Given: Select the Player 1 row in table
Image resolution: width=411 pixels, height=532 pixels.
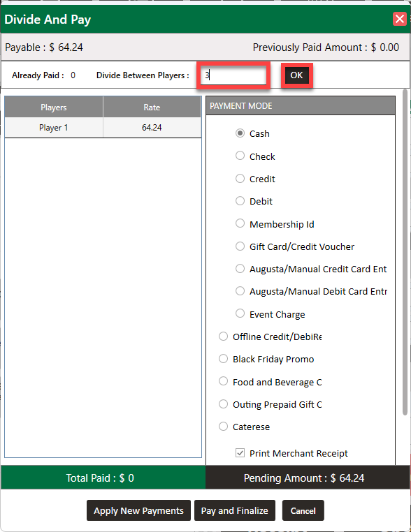Looking at the screenshot, I should [103, 128].
